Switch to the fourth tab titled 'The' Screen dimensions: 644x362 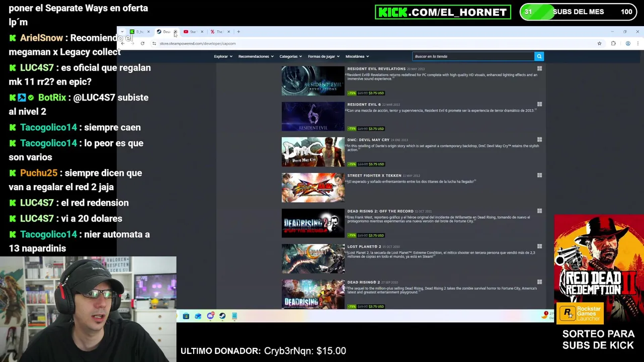pyautogui.click(x=220, y=32)
